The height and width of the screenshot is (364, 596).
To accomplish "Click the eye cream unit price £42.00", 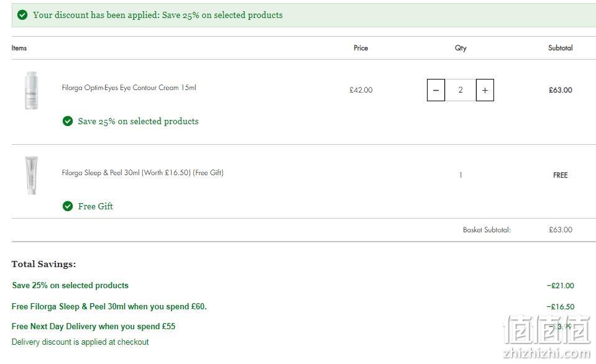I will pos(361,90).
